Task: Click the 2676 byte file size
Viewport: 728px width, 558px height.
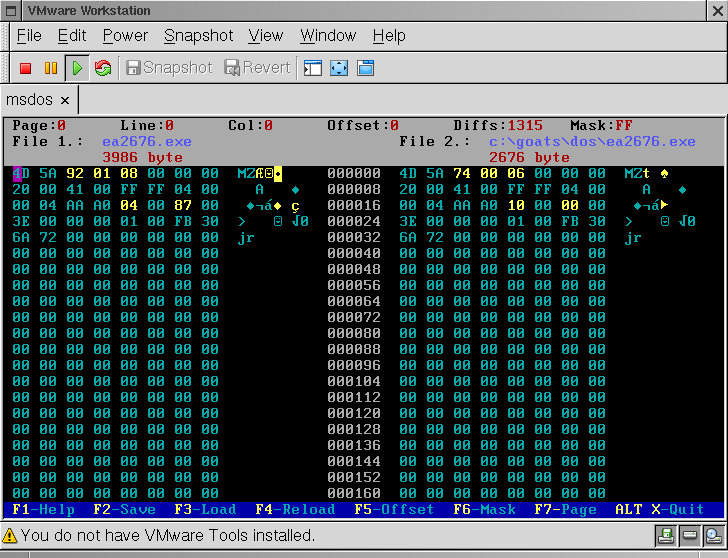Action: [x=529, y=157]
